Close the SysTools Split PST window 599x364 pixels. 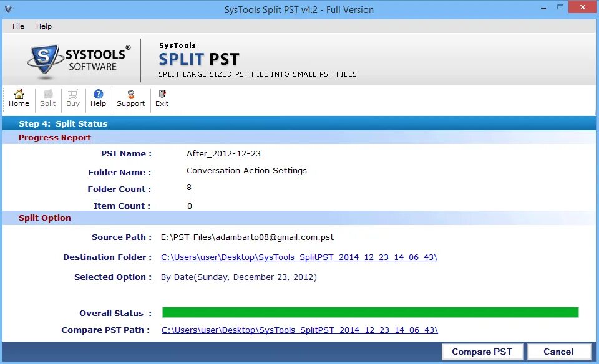pos(582,7)
